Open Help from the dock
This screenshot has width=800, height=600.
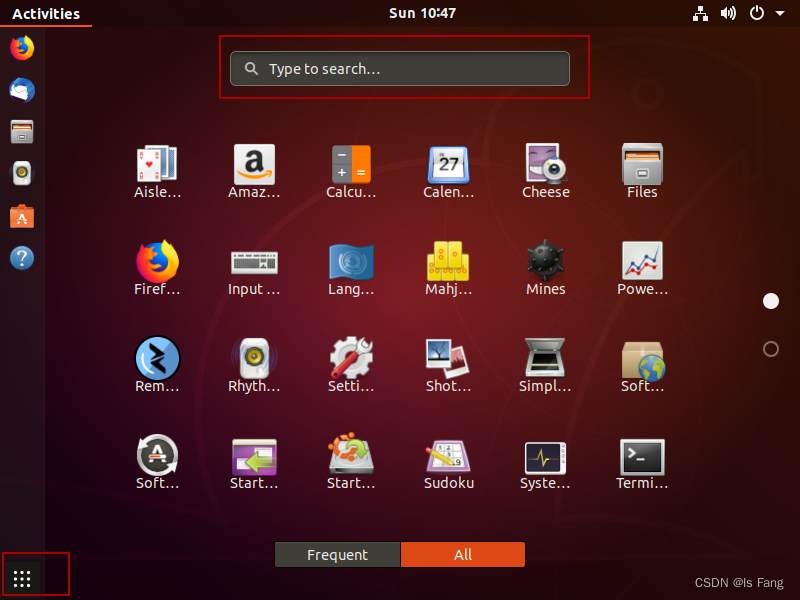[x=22, y=258]
